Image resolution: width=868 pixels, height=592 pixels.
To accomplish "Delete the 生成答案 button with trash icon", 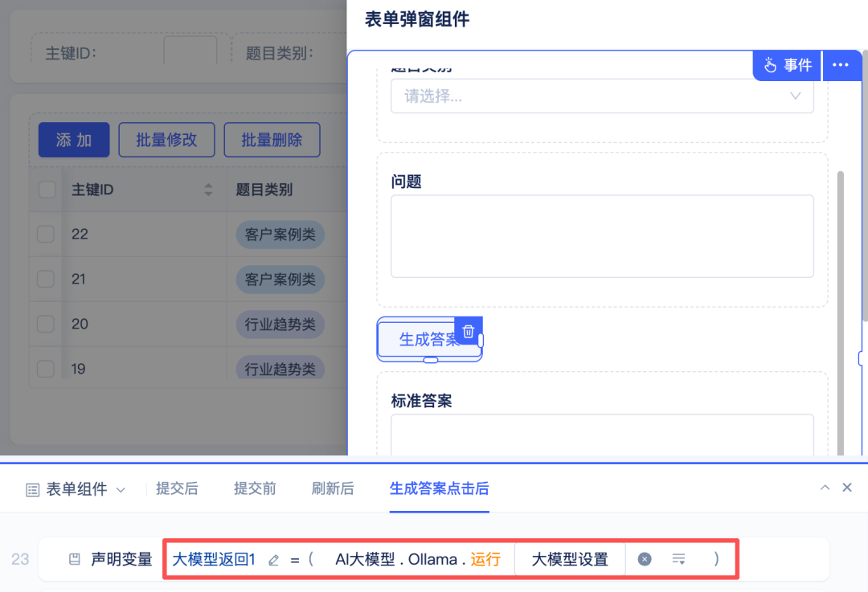I will point(469,331).
